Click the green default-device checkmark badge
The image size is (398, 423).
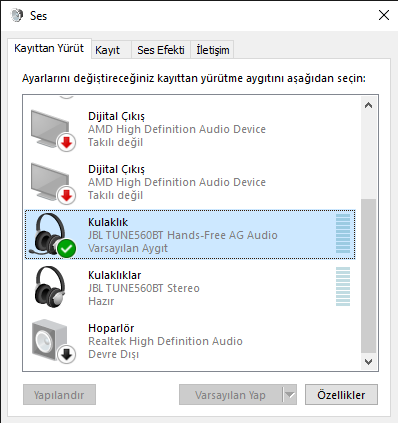[67, 248]
